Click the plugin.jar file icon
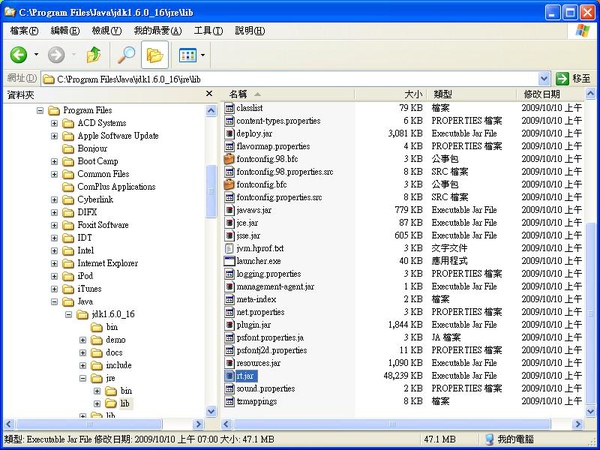 tap(229, 325)
